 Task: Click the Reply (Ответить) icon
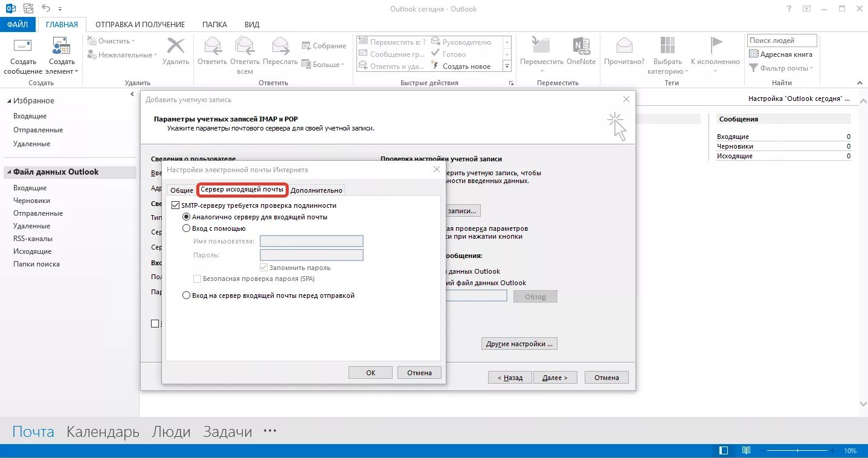coord(212,46)
